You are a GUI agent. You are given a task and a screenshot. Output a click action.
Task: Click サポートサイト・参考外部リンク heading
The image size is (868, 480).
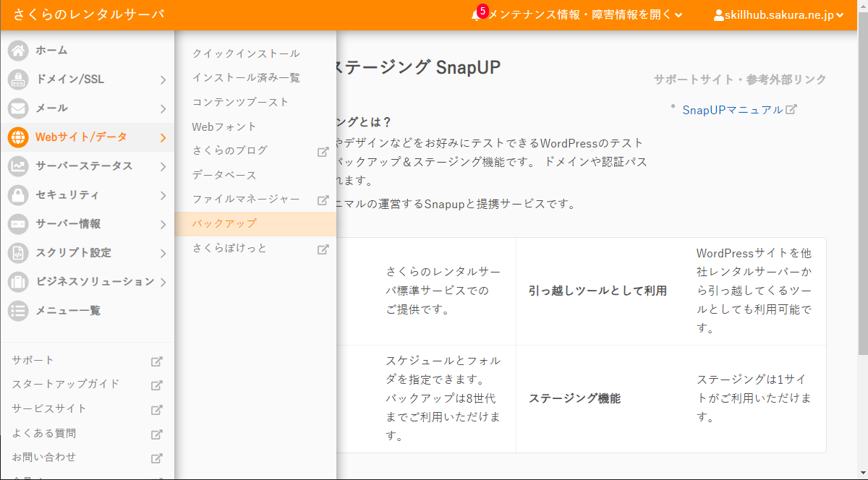click(x=740, y=80)
